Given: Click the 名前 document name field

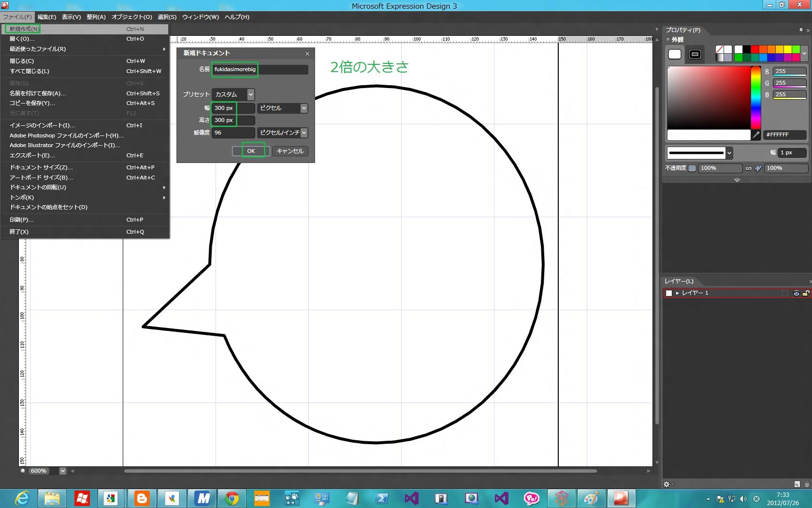Looking at the screenshot, I should [260, 70].
